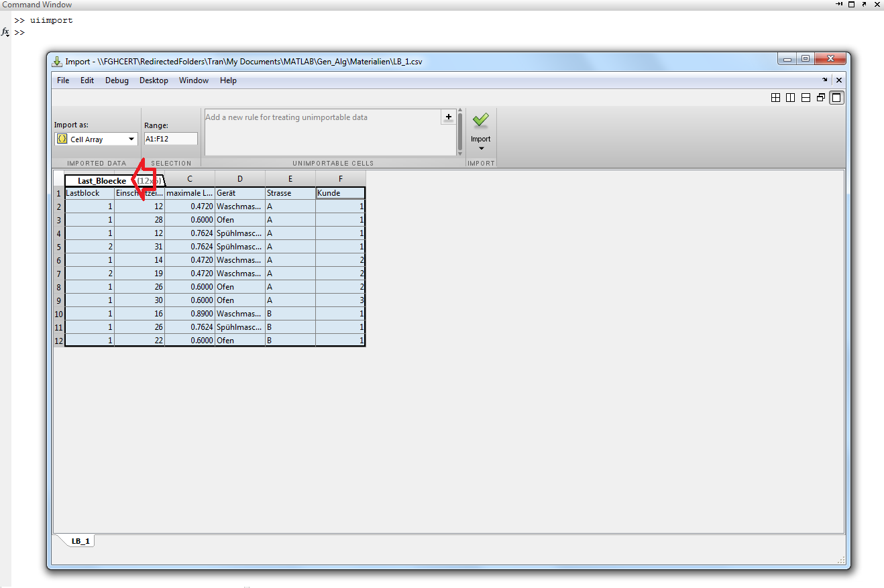Open the Desktop menu

[x=154, y=80]
